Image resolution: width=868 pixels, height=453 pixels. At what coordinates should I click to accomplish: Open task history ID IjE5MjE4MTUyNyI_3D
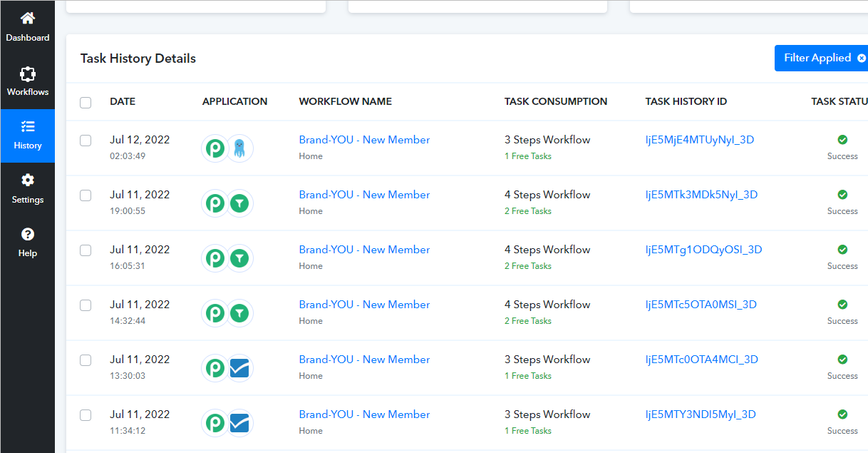coord(700,140)
